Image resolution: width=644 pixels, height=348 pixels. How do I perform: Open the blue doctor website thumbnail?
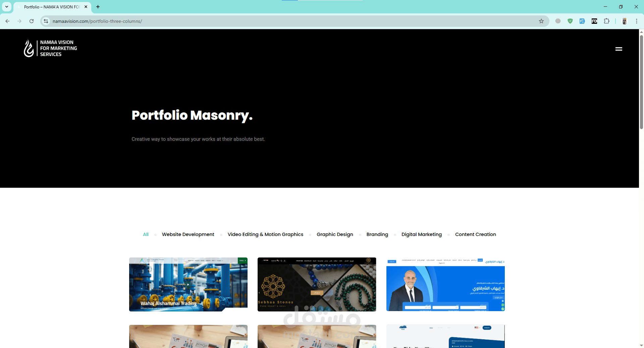tap(445, 284)
